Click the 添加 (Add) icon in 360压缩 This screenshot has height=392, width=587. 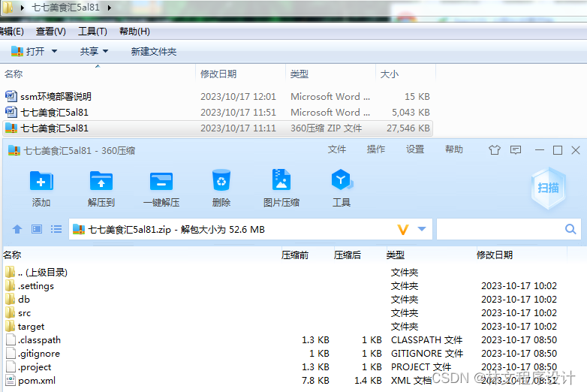coord(41,181)
